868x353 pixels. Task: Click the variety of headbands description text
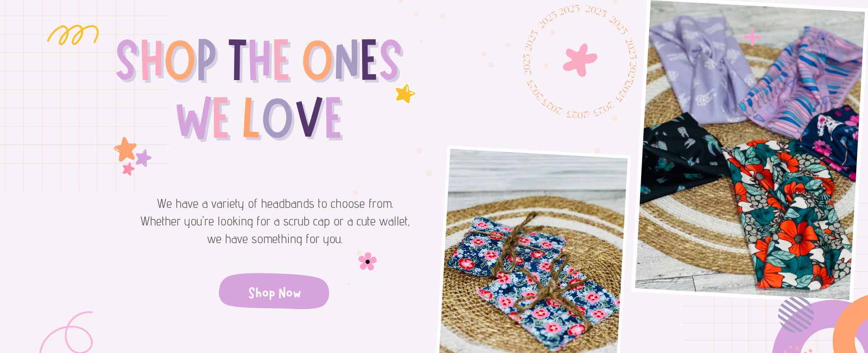[x=275, y=221]
